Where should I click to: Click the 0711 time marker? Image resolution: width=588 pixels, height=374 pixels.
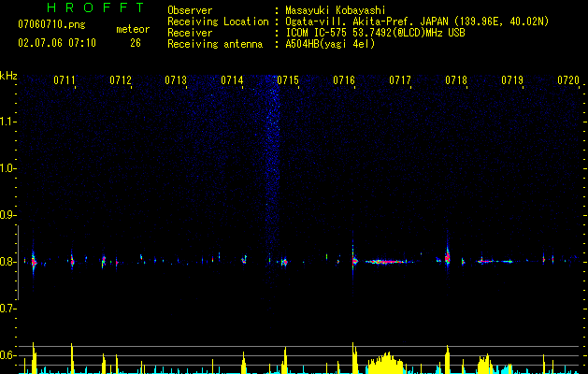[65, 80]
